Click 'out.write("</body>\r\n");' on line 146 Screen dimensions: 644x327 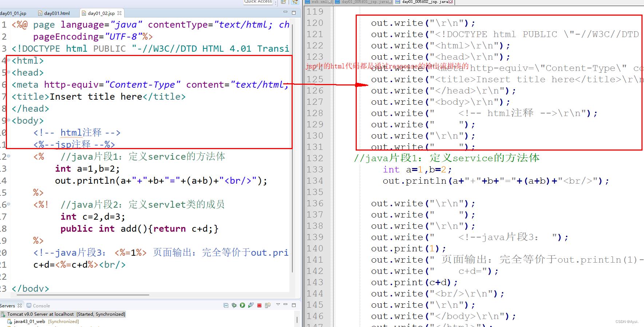click(x=443, y=316)
